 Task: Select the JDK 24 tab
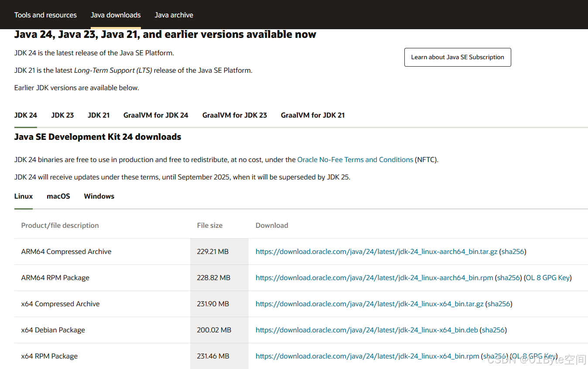(26, 115)
